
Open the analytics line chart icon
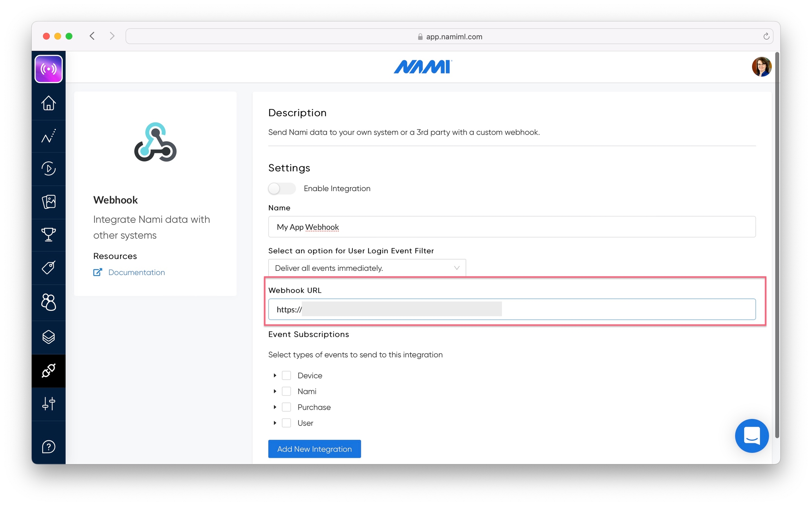coord(49,136)
